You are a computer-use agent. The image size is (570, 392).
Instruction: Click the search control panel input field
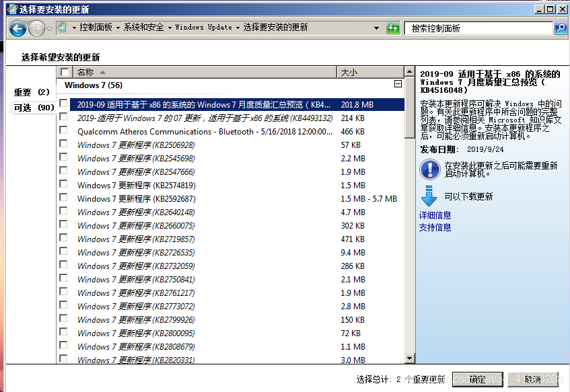(x=478, y=28)
